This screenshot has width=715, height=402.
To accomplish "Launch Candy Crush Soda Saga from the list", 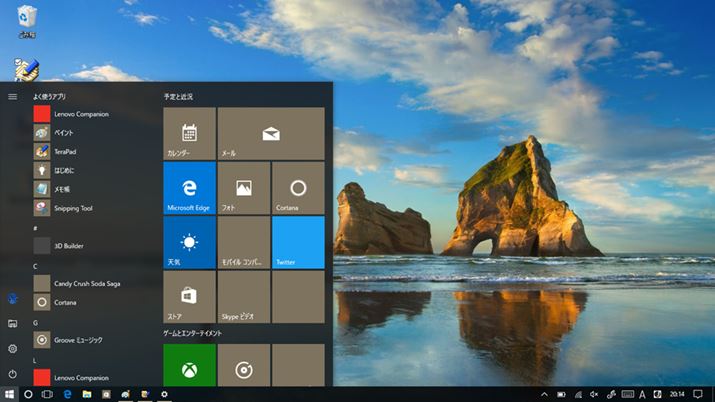I will [85, 284].
